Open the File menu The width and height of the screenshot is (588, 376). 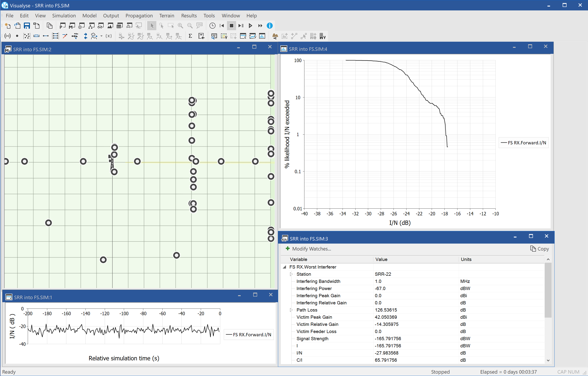[x=10, y=16]
